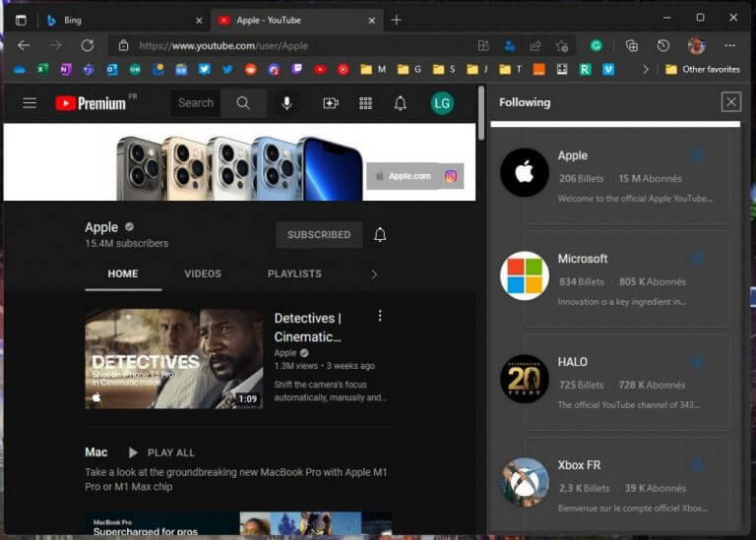This screenshot has height=540, width=756.
Task: Open the Detectives | Cinematic video title
Action: coord(307,328)
